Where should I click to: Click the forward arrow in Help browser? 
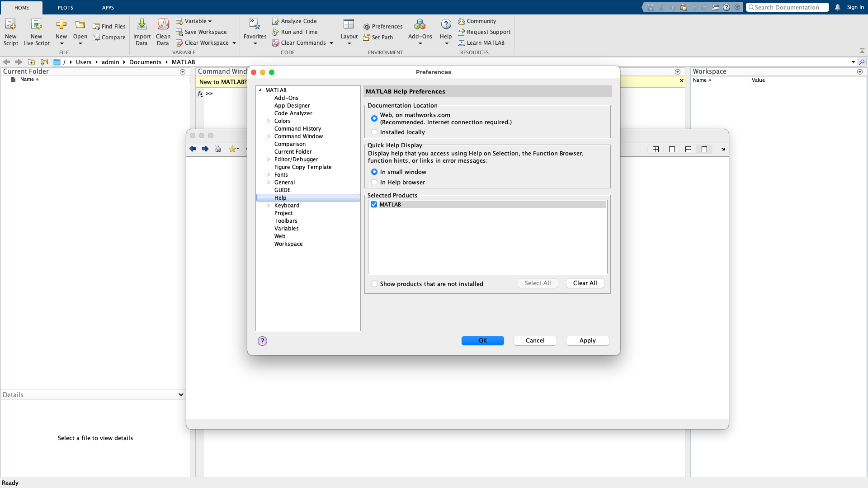pyautogui.click(x=205, y=149)
